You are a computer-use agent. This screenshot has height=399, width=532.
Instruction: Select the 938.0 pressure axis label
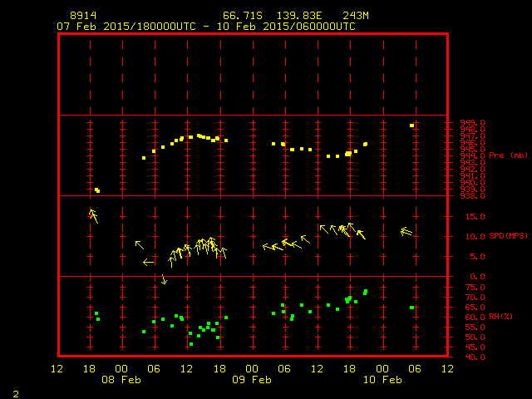tap(473, 196)
